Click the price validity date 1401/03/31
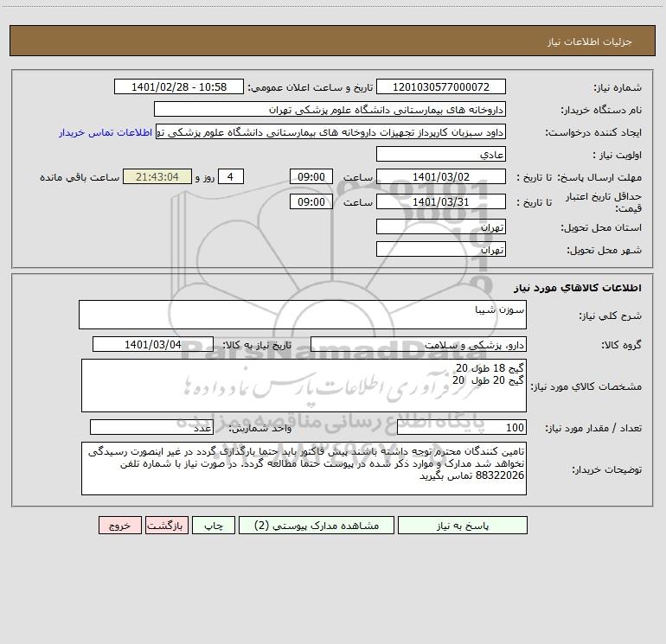This screenshot has height=644, width=666. coord(441,201)
